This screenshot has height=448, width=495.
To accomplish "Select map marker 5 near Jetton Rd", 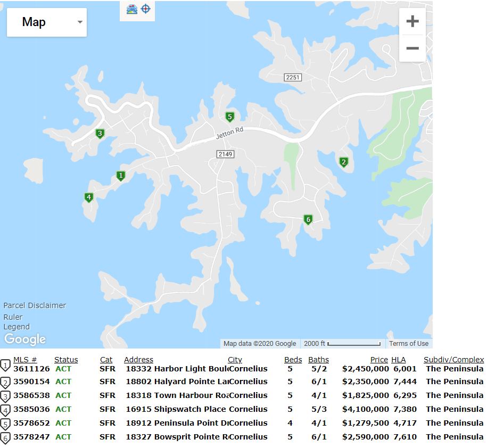I will pyautogui.click(x=230, y=117).
